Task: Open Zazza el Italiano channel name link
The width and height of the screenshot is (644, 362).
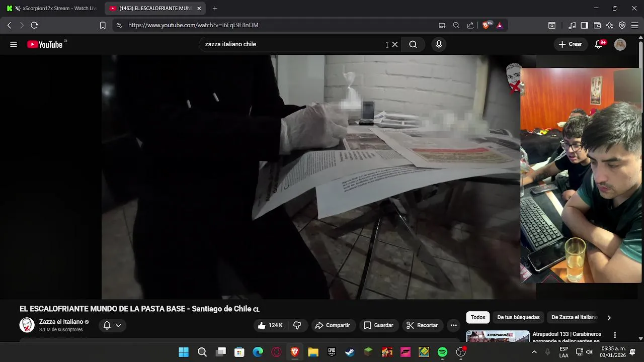Action: 61,322
